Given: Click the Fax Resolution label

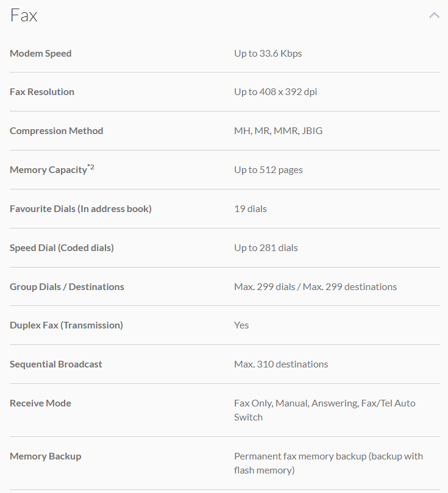Looking at the screenshot, I should pyautogui.click(x=42, y=91).
